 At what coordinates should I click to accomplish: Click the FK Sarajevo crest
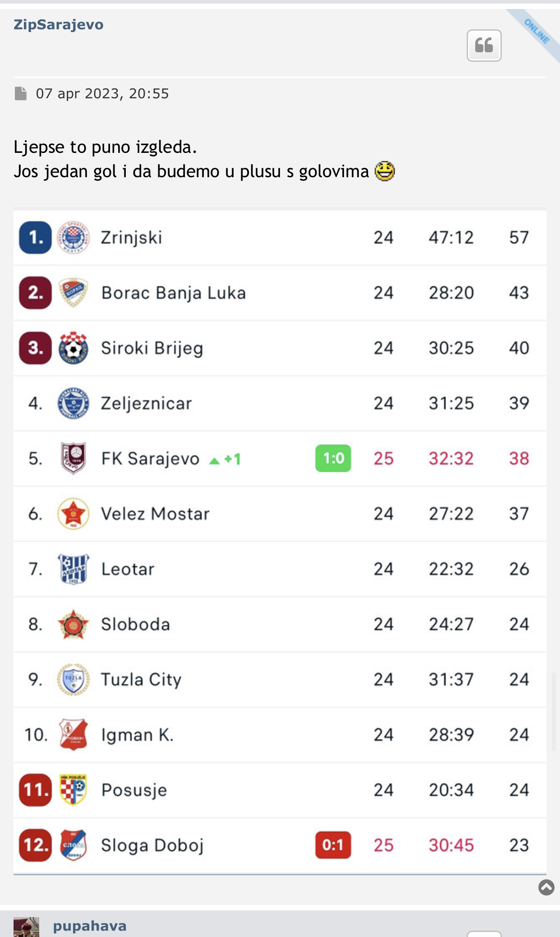tap(73, 459)
